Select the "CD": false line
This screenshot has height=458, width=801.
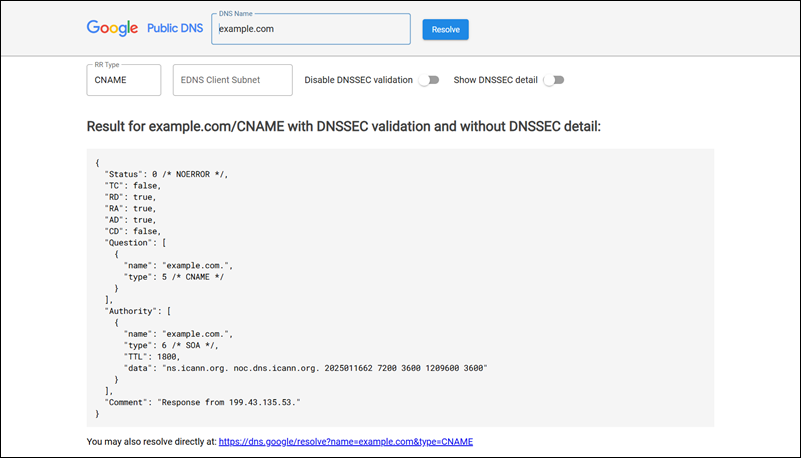[x=133, y=231]
